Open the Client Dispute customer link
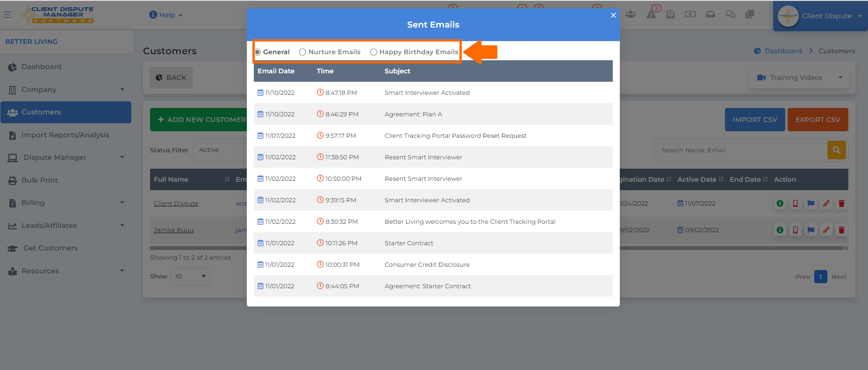868x370 pixels. (x=176, y=204)
